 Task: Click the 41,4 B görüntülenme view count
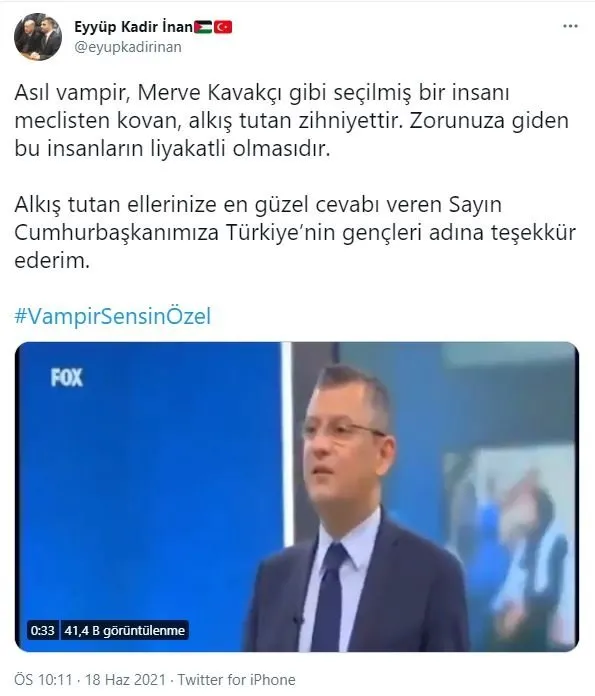124,630
